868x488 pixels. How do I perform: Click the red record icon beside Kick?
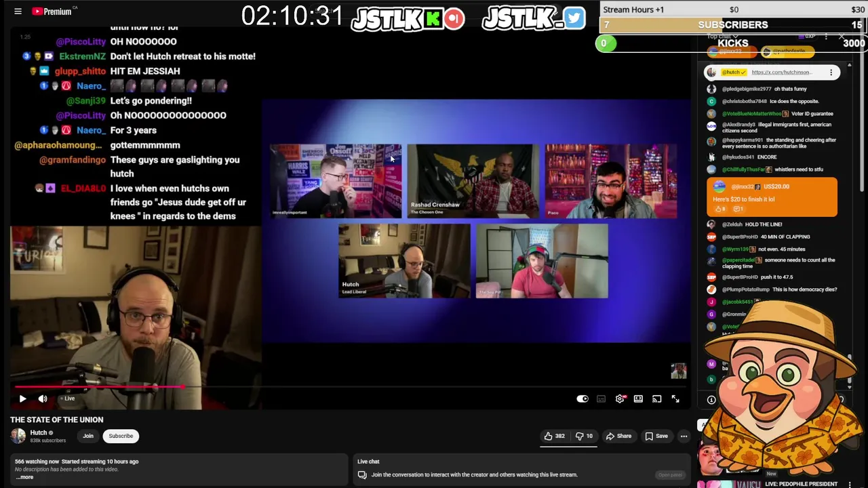[x=454, y=19]
